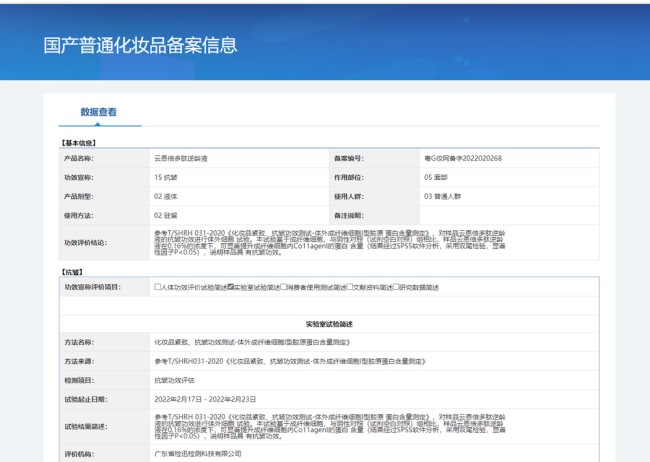Enable the 文献资料简述 checkbox

[349, 287]
